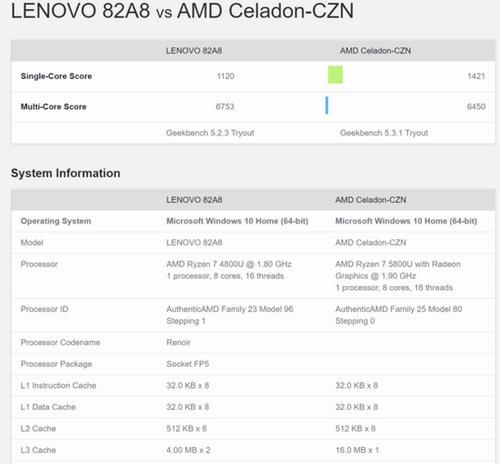Click the Operating System row label
Viewport: 500px width, 464px height.
[56, 221]
